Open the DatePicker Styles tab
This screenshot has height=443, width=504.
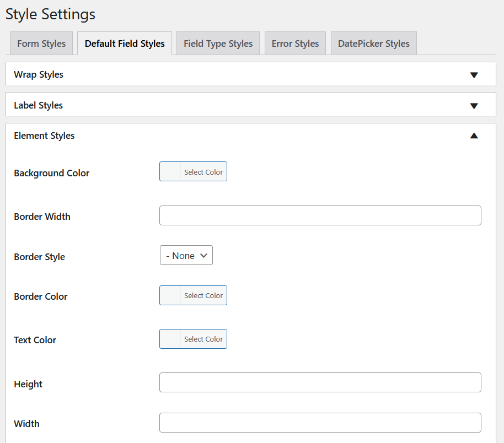[373, 43]
